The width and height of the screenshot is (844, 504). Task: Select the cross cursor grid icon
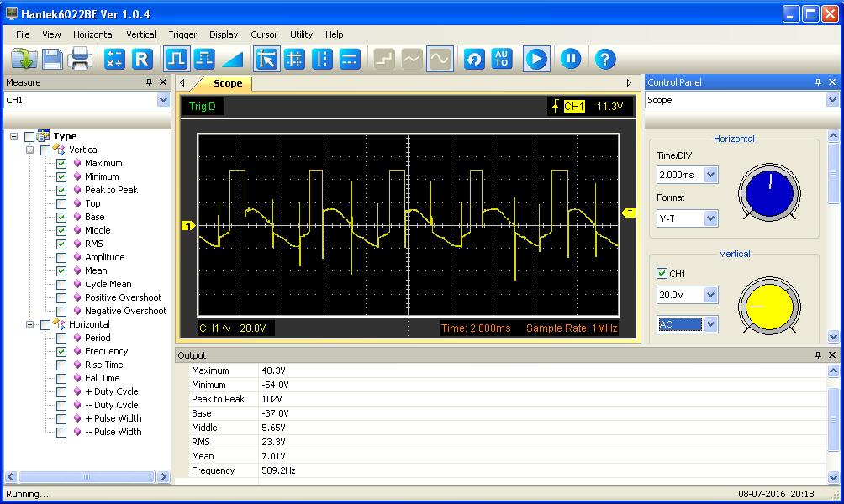(294, 59)
